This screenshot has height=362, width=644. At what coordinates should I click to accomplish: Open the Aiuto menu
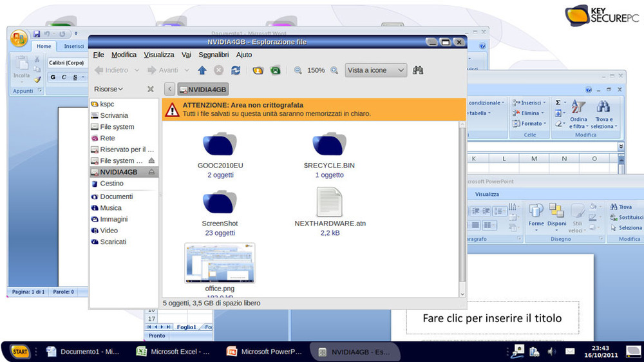(x=244, y=55)
